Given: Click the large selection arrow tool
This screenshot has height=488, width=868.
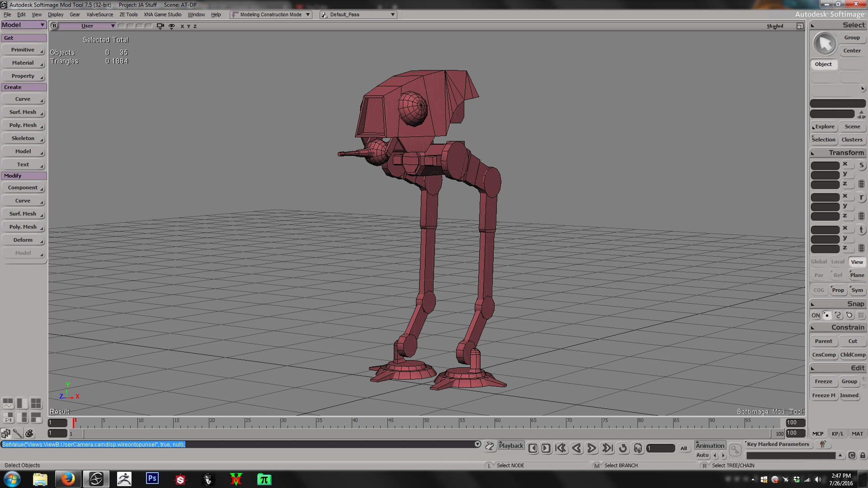Looking at the screenshot, I should tap(825, 44).
